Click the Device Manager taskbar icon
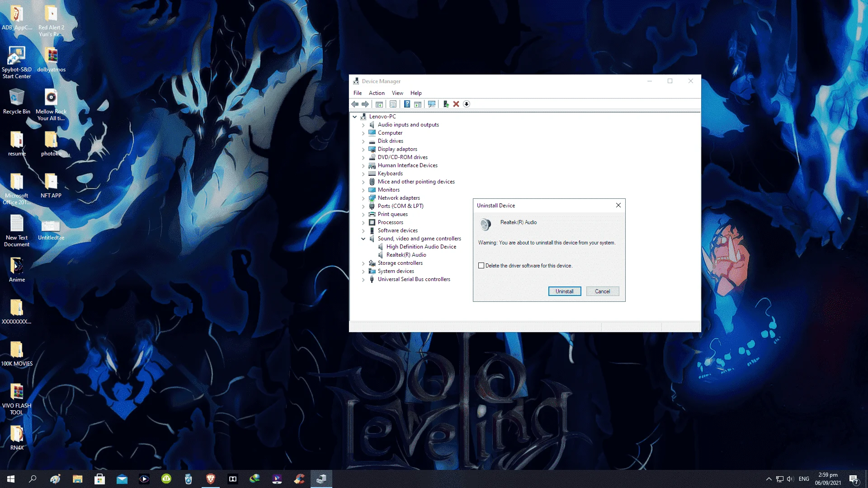The height and width of the screenshot is (488, 868). pyautogui.click(x=321, y=479)
